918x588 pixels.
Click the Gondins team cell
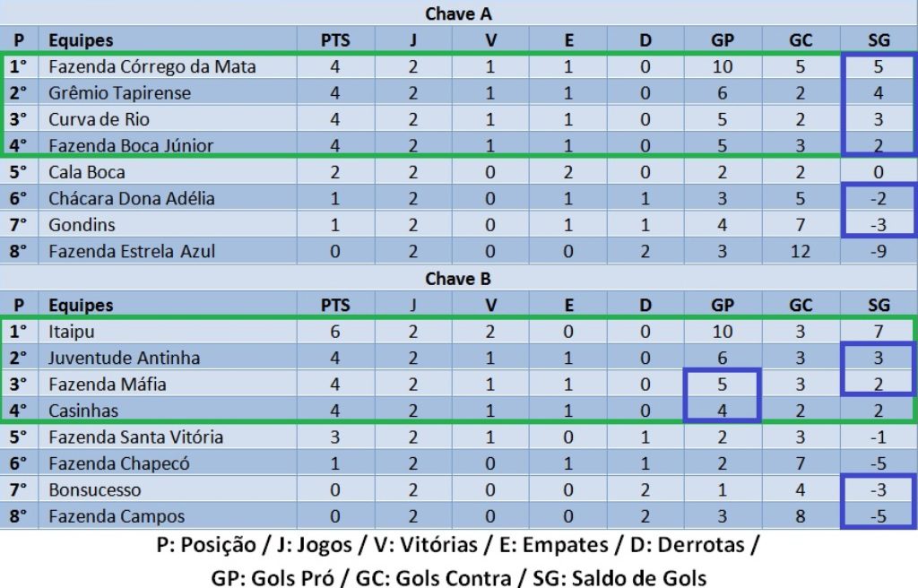(82, 225)
